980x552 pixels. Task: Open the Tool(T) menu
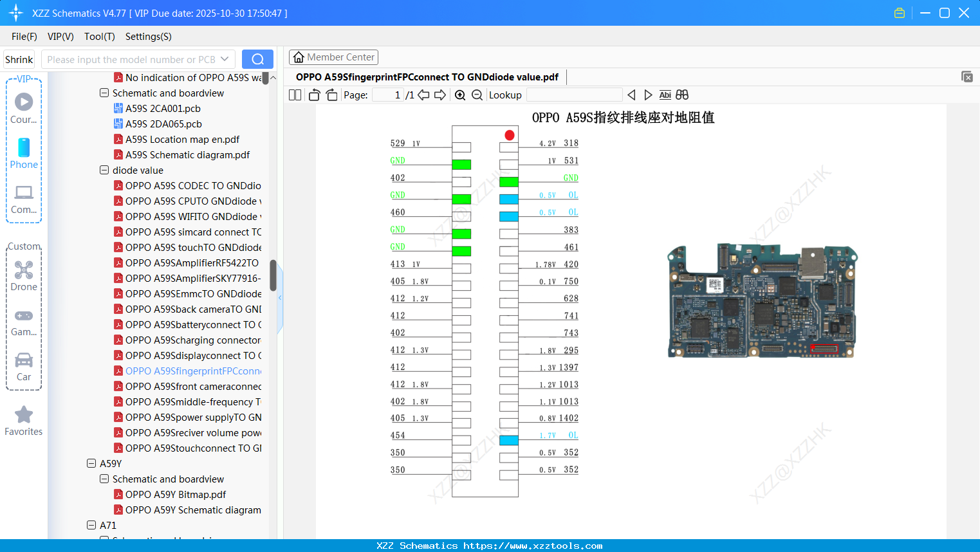(x=99, y=37)
